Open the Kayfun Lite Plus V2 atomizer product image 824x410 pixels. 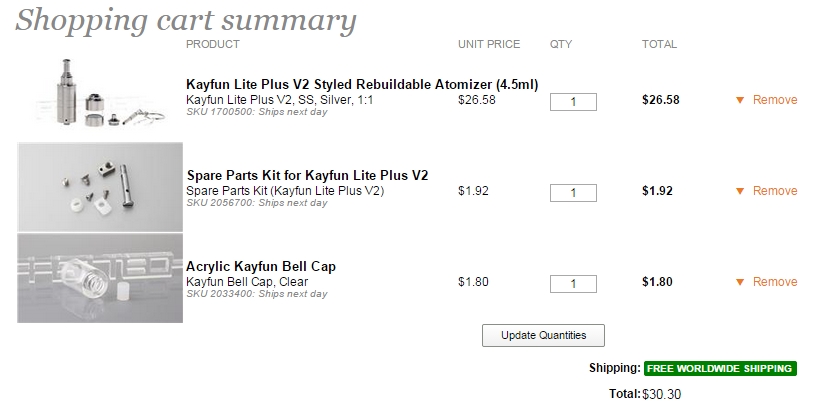tap(100, 93)
